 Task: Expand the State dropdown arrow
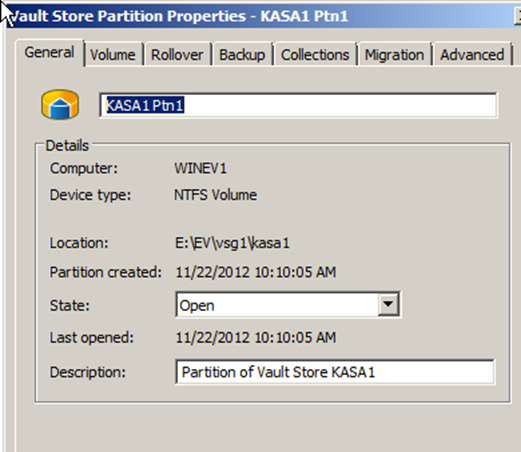pos(388,304)
